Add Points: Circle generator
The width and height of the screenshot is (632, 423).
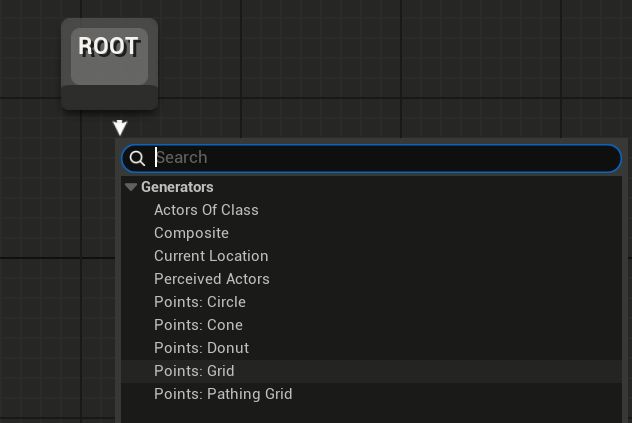pos(200,302)
